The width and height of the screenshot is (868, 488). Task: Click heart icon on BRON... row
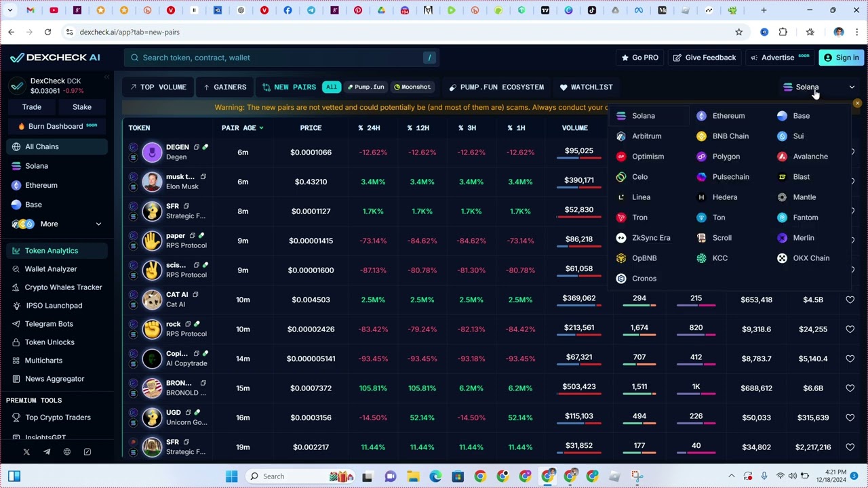(850, 388)
